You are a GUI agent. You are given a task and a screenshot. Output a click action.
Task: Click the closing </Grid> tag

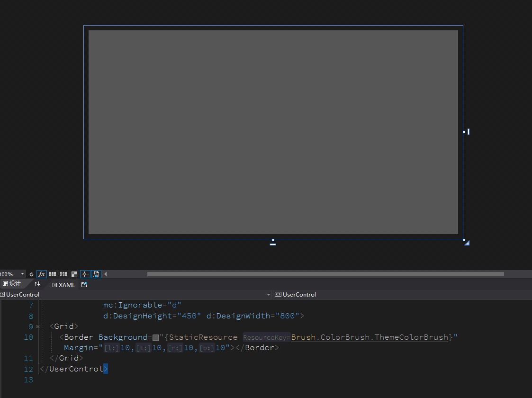tap(66, 358)
